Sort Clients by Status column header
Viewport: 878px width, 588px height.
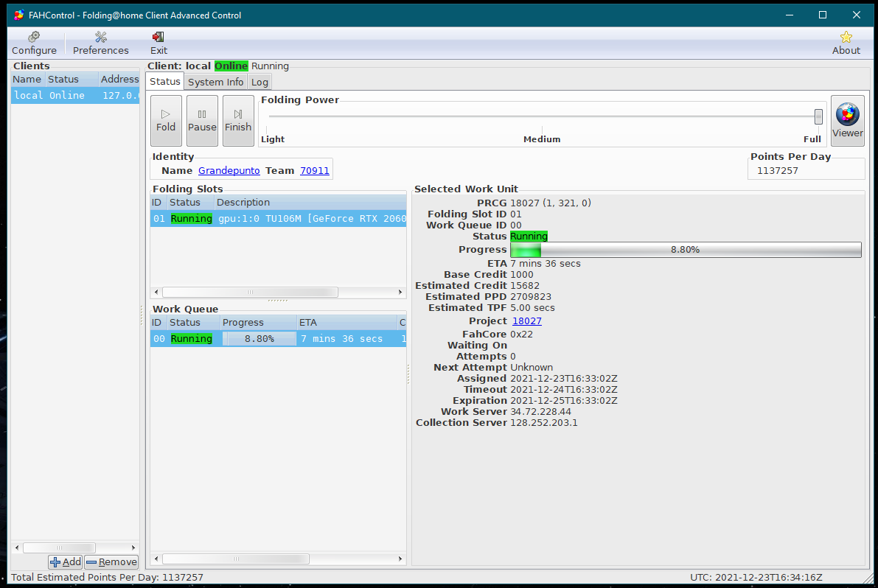(x=72, y=79)
